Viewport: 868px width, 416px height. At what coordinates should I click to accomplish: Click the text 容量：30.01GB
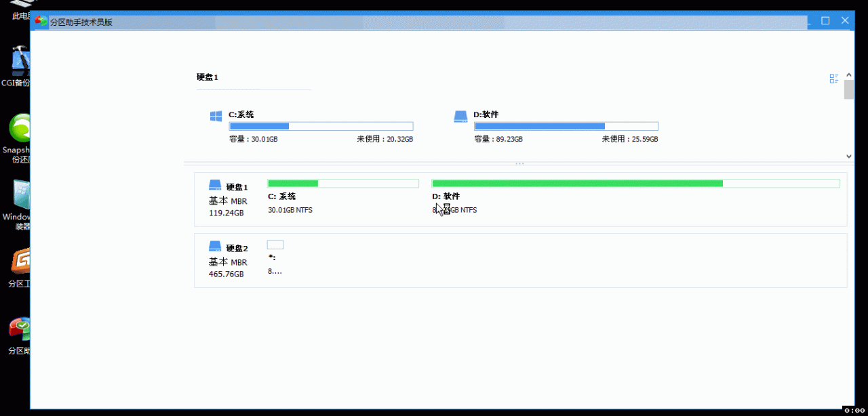254,140
